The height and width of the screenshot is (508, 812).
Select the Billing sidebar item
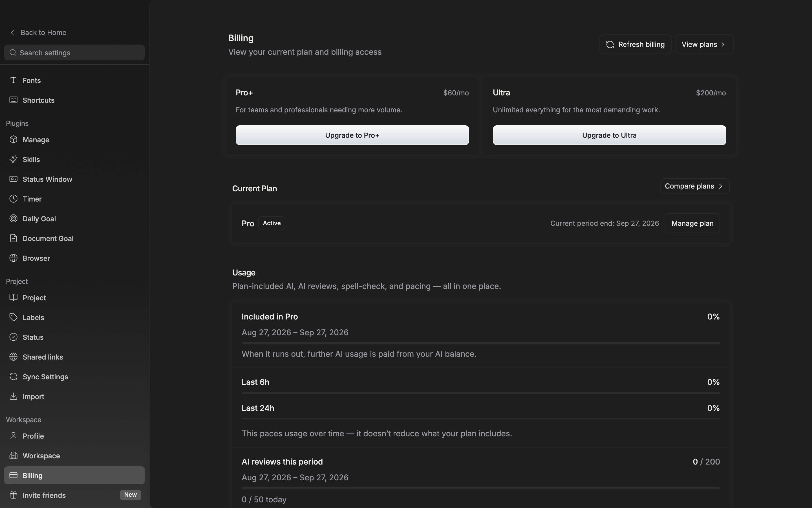tap(74, 476)
